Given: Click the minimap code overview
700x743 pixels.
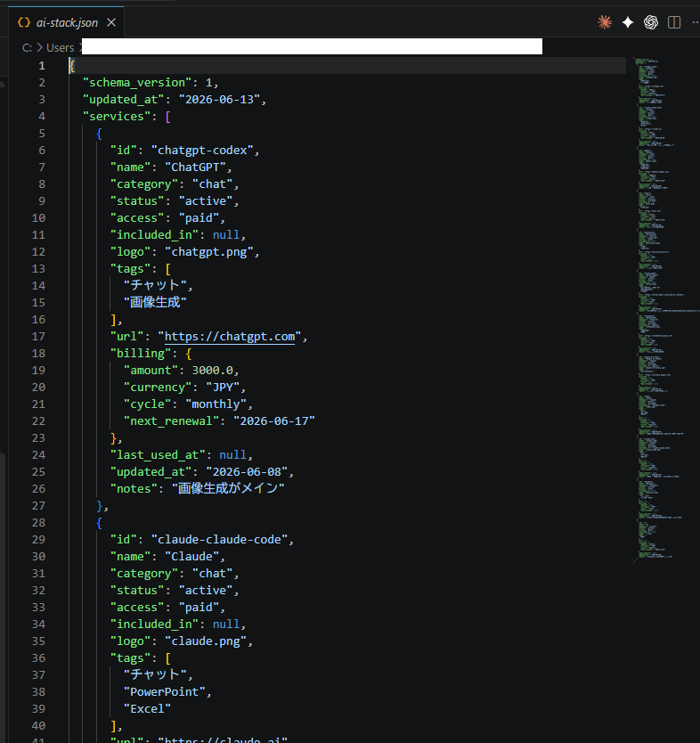Looking at the screenshot, I should [x=663, y=308].
